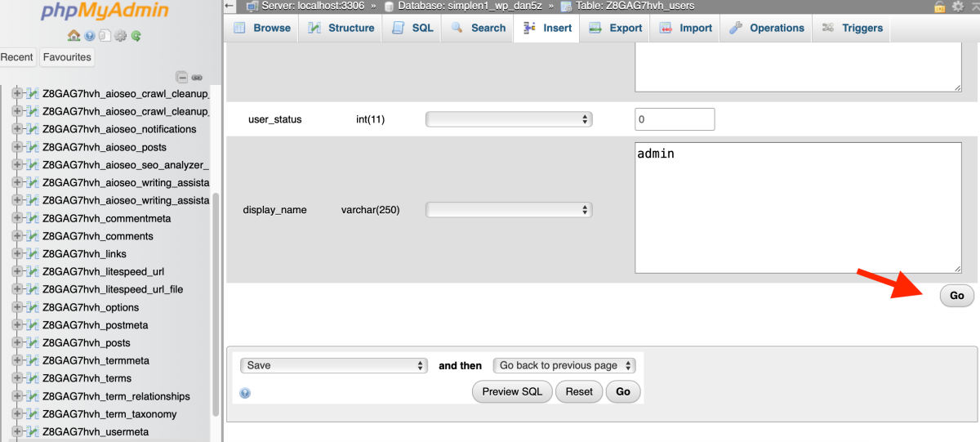Image resolution: width=980 pixels, height=442 pixels.
Task: Open the Z8GAG7hvh_terms table link
Action: pyautogui.click(x=87, y=378)
